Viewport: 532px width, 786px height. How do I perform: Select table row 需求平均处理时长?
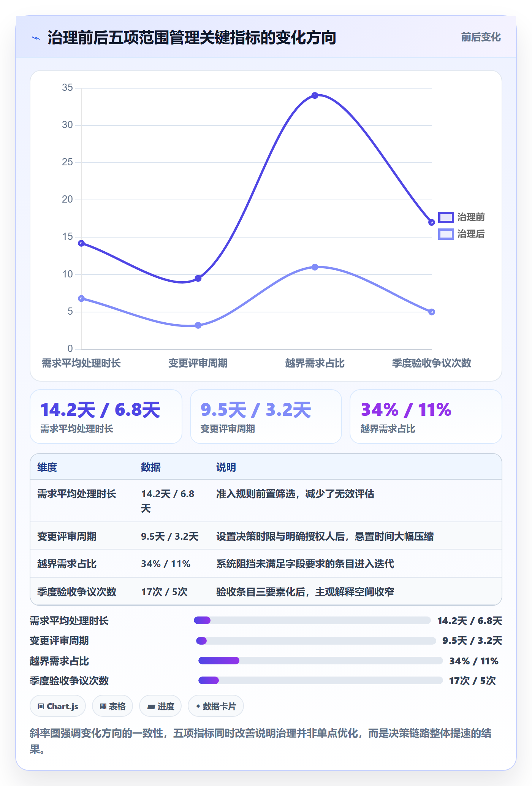coord(266,501)
